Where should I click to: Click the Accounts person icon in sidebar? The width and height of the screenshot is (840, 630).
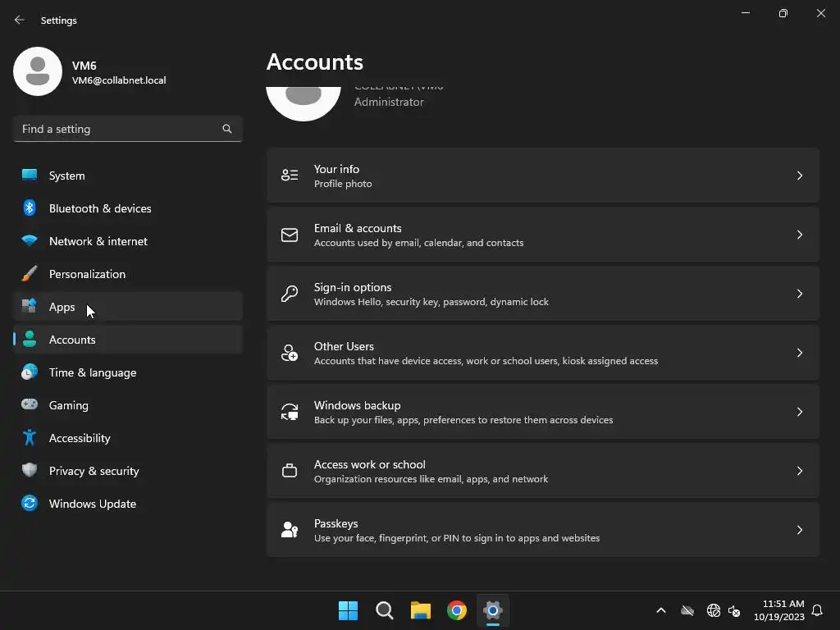[30, 339]
